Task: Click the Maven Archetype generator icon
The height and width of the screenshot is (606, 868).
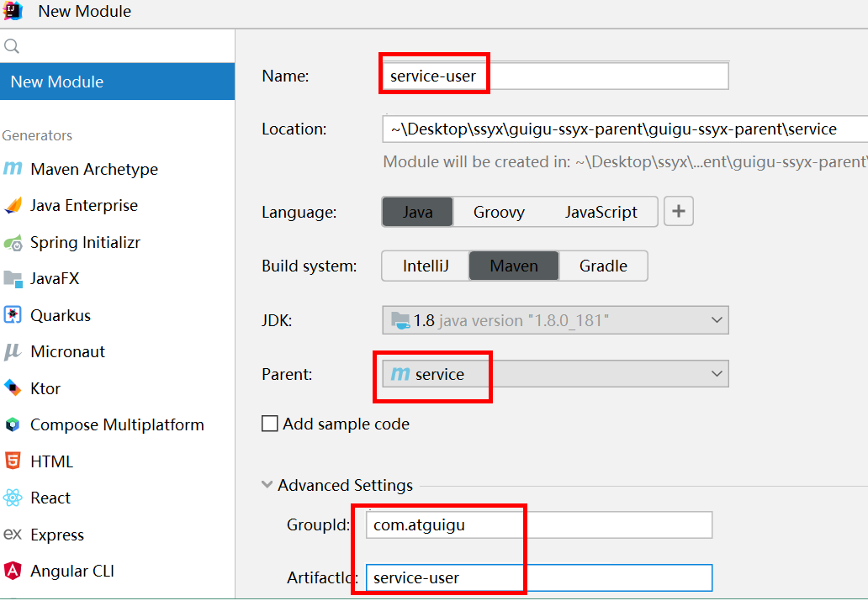Action: pyautogui.click(x=13, y=169)
